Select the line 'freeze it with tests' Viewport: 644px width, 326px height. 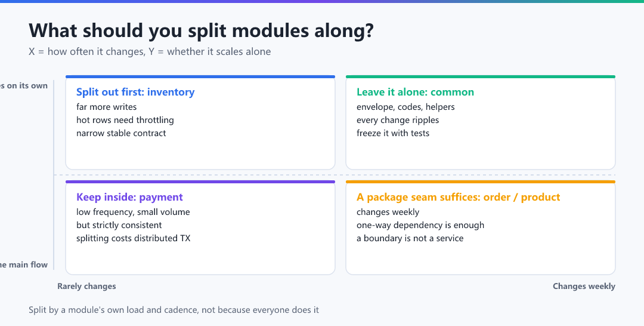393,133
